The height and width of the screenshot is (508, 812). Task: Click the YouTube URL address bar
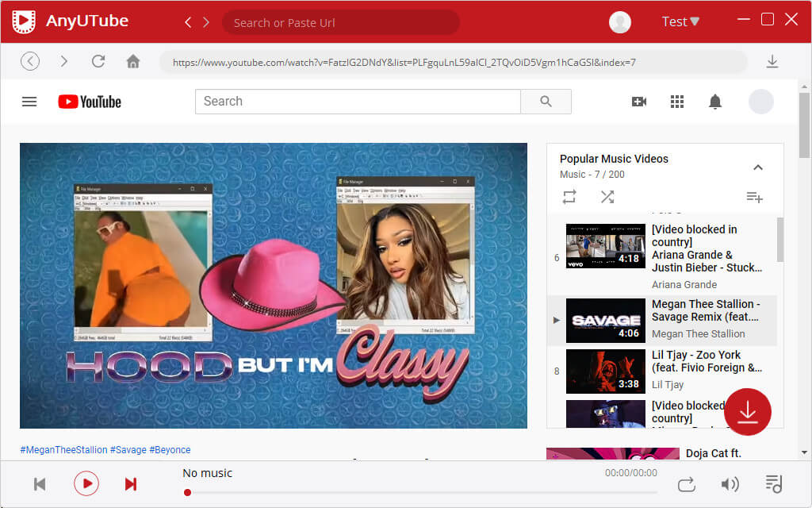453,62
